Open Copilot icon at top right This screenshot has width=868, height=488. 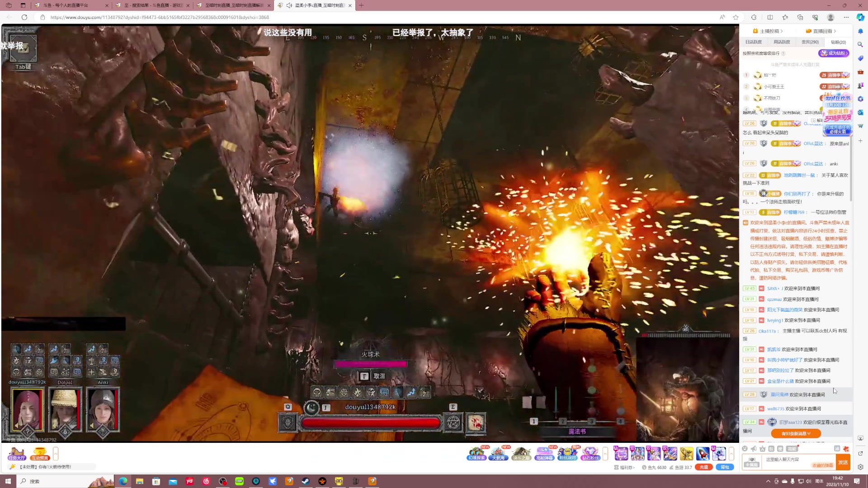860,17
